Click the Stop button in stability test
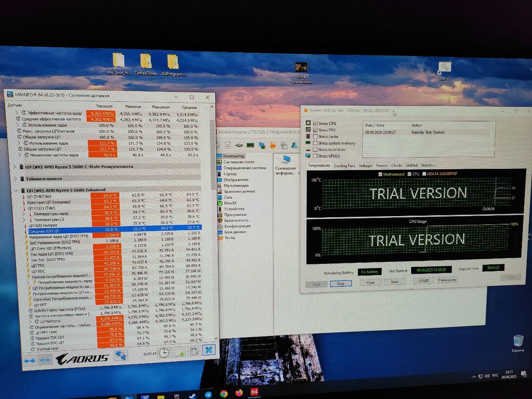 [x=341, y=283]
